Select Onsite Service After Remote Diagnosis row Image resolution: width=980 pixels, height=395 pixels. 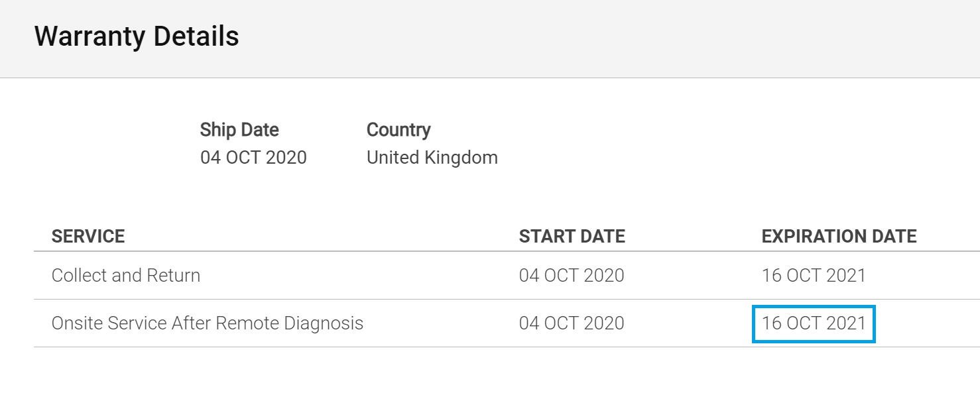pyautogui.click(x=507, y=323)
